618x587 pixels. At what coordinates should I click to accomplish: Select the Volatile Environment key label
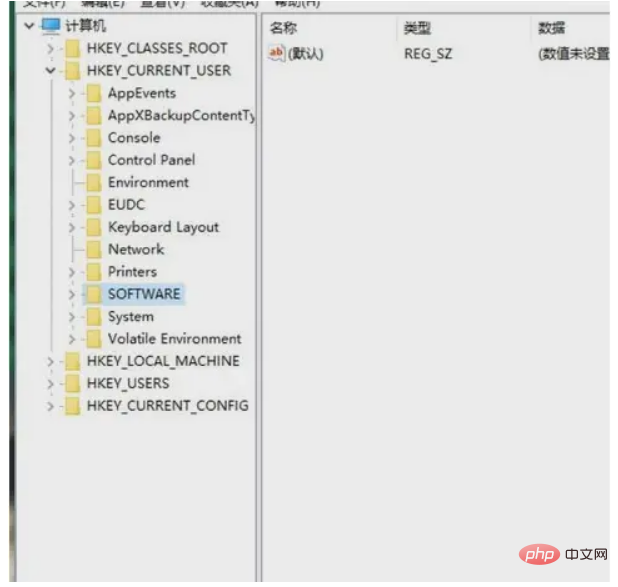tap(175, 339)
